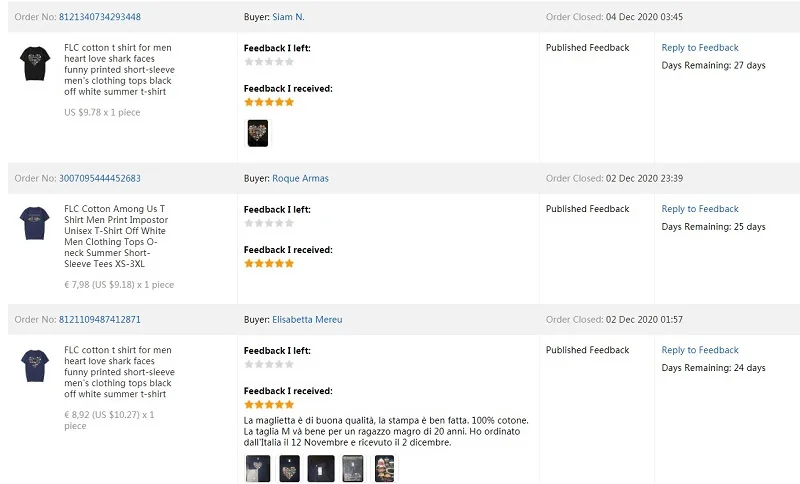Viewport: 800px width, 484px height.
Task: Open second review photo from Elisabetta Mereu
Action: [x=289, y=468]
